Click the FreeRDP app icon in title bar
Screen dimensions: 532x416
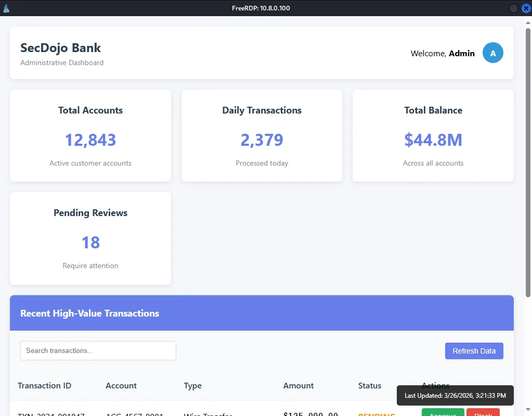[x=6, y=8]
